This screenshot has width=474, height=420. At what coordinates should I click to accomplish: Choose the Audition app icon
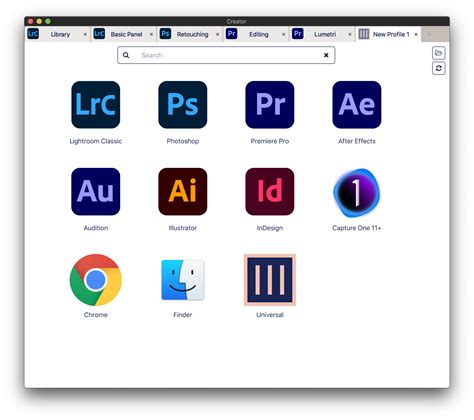[x=96, y=192]
